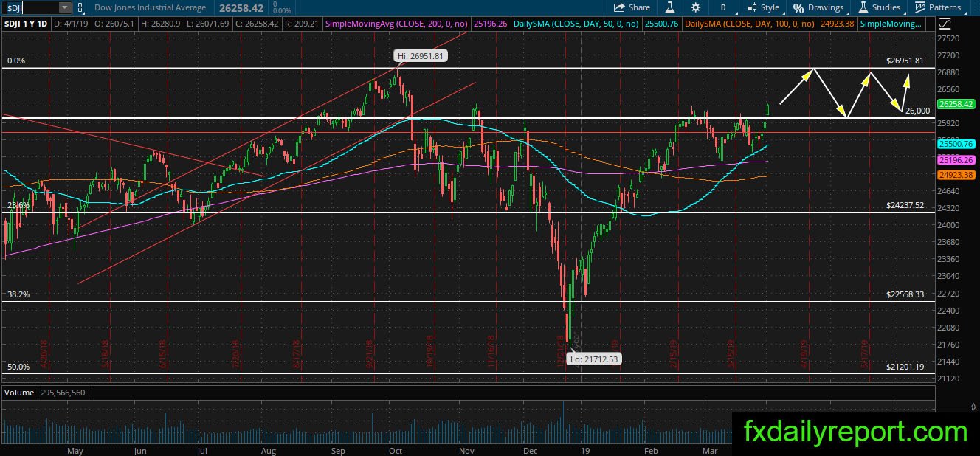Screen dimensions: 980x456
Task: Click the cyan 25500.76 axis price tag
Action: point(956,145)
